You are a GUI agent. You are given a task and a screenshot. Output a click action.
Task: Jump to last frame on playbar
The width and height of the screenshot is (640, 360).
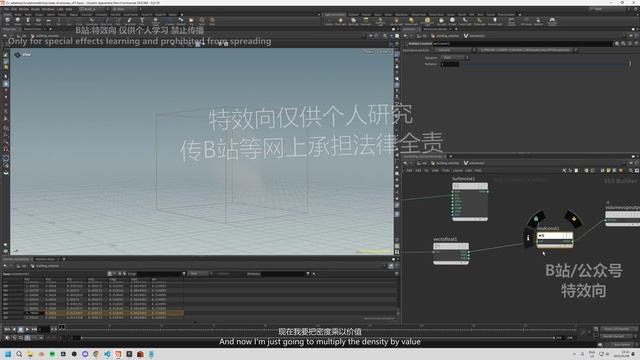pos(34,329)
